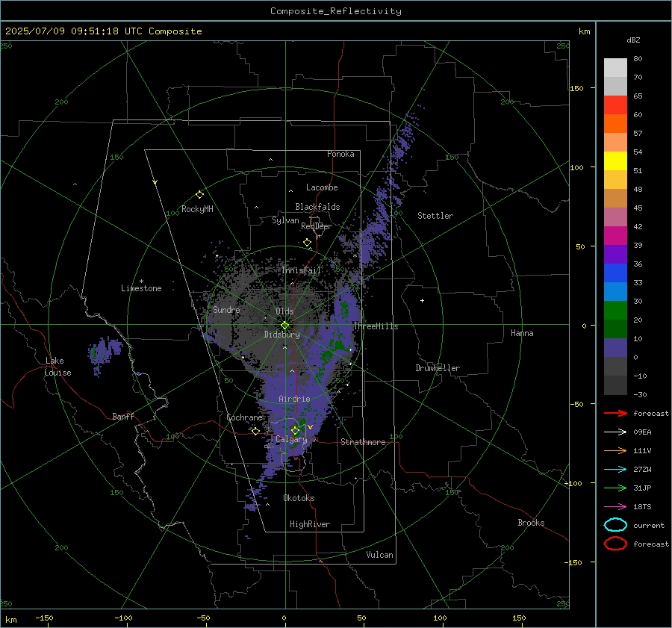Pick the bright yellow swatch below 54 dBZ
This screenshot has width=672, height=628.
tap(615, 161)
